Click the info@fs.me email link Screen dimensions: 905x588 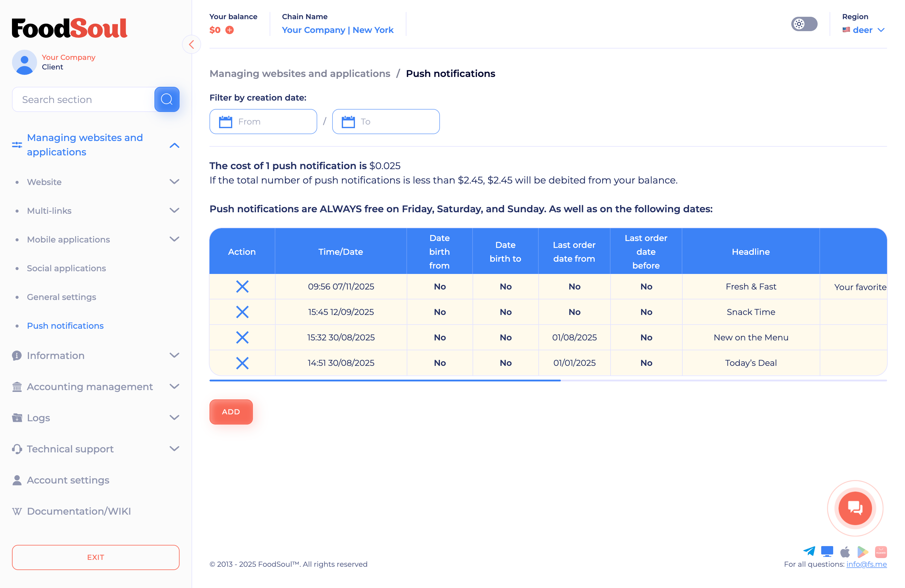(x=866, y=564)
